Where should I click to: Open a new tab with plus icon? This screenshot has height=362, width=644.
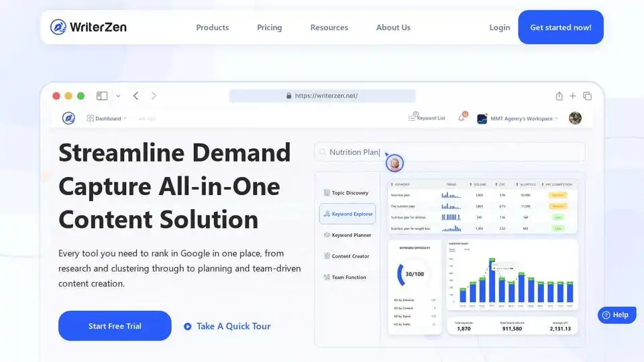pyautogui.click(x=573, y=96)
